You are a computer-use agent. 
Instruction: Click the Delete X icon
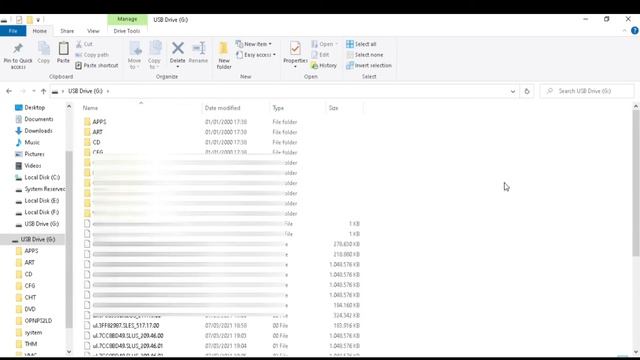click(178, 48)
